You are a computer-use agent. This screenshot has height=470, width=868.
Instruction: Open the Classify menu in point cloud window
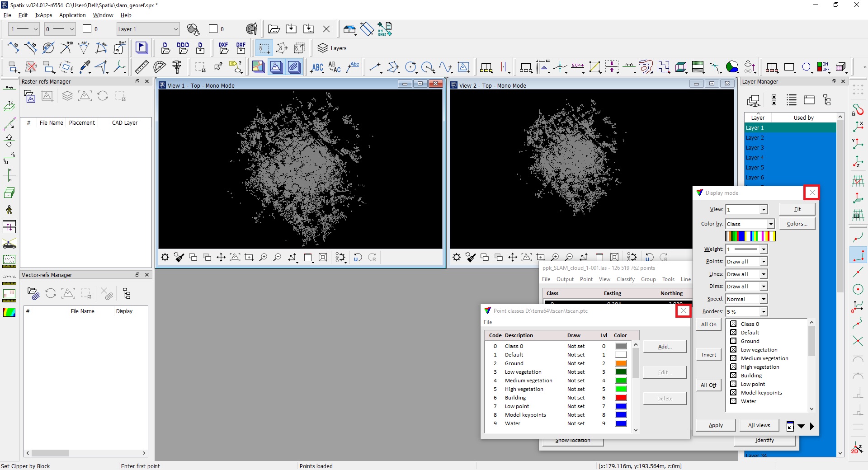coord(625,279)
